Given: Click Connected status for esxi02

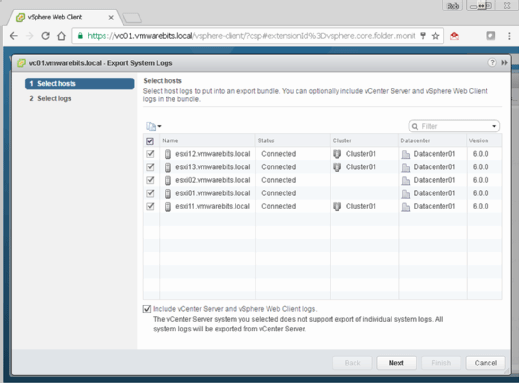Looking at the screenshot, I should [279, 180].
